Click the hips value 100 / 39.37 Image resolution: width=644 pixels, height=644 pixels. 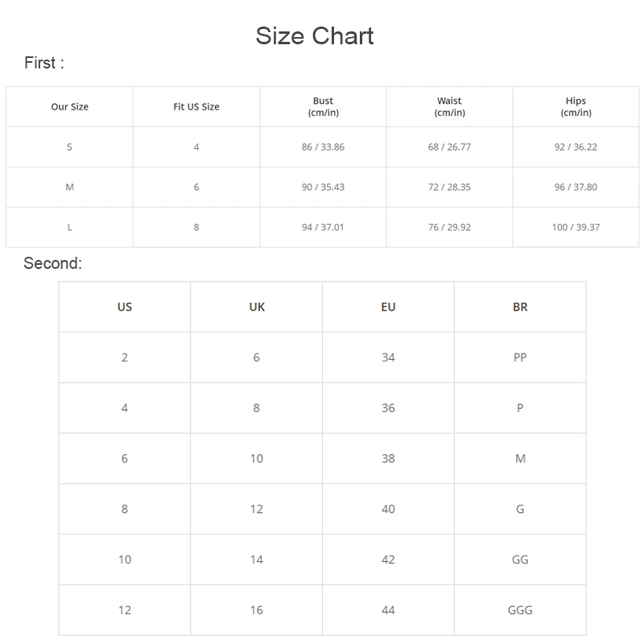pos(576,228)
